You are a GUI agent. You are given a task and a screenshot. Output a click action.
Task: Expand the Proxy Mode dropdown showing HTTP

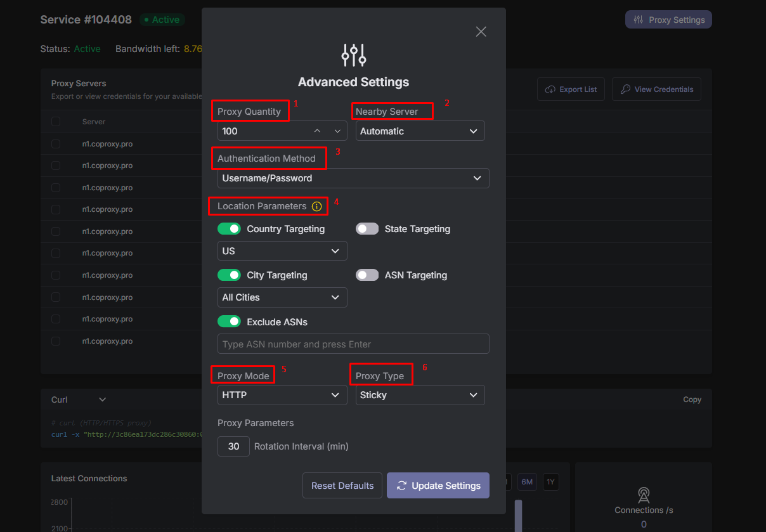[x=282, y=394]
